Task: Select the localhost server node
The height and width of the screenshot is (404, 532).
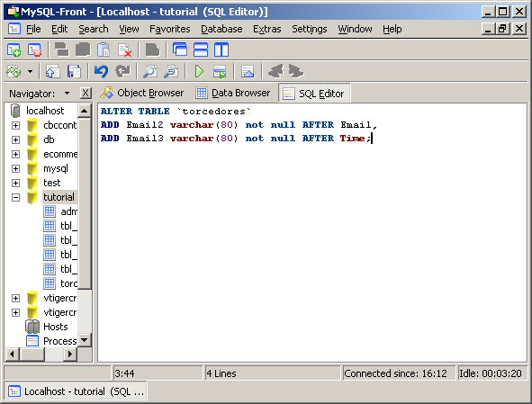Action: click(x=45, y=111)
